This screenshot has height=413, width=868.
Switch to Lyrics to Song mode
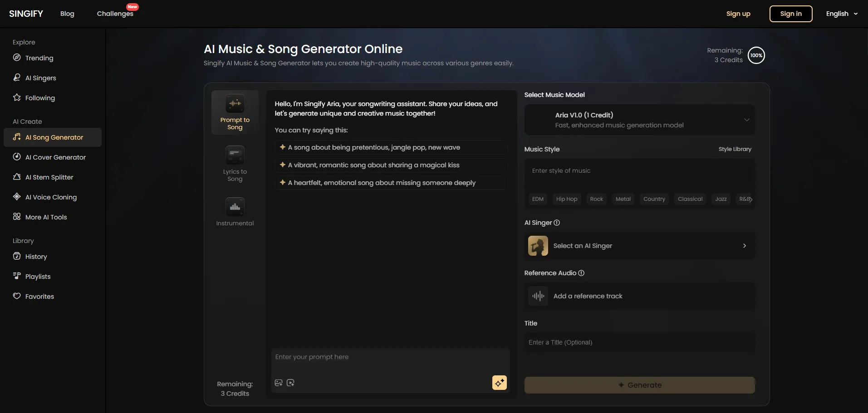[x=235, y=163]
